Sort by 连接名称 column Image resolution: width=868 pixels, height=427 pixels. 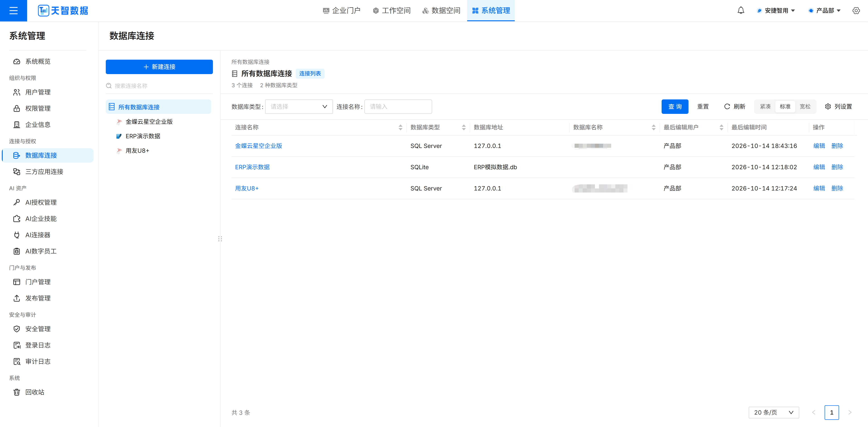point(400,127)
